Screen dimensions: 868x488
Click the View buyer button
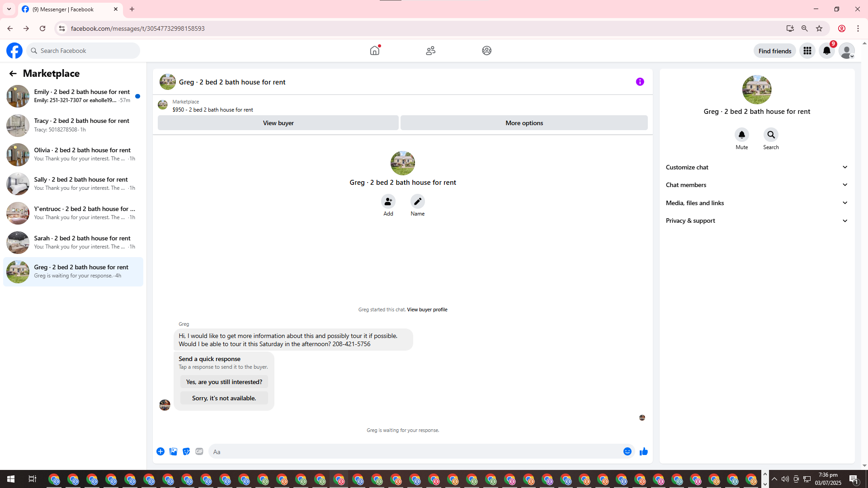tap(278, 123)
